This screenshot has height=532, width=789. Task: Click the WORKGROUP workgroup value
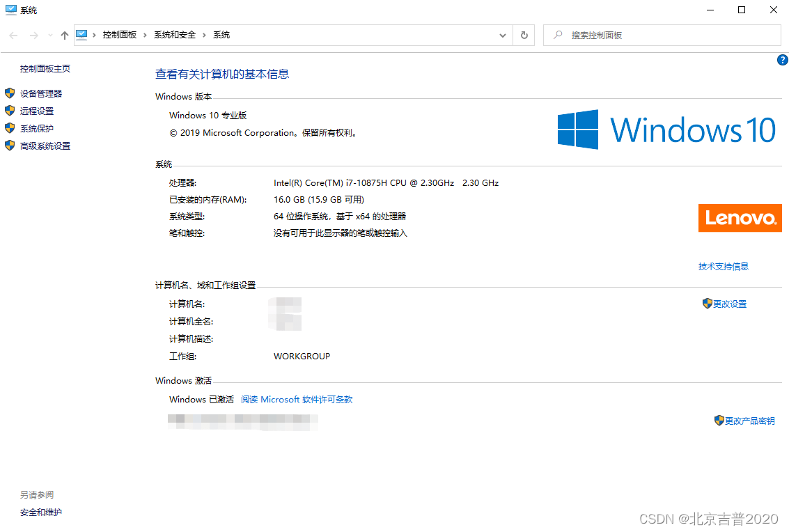302,357
